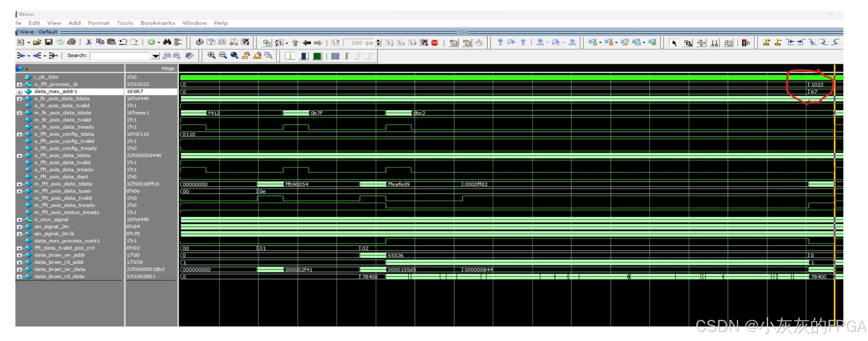
Task: Click the Undo arrow icon
Action: pos(123,42)
